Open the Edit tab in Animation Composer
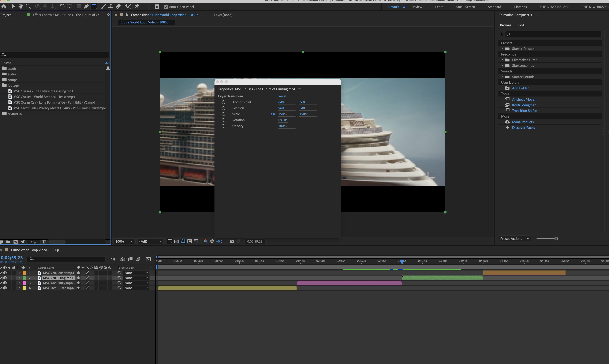This screenshot has height=364, width=609. click(521, 25)
